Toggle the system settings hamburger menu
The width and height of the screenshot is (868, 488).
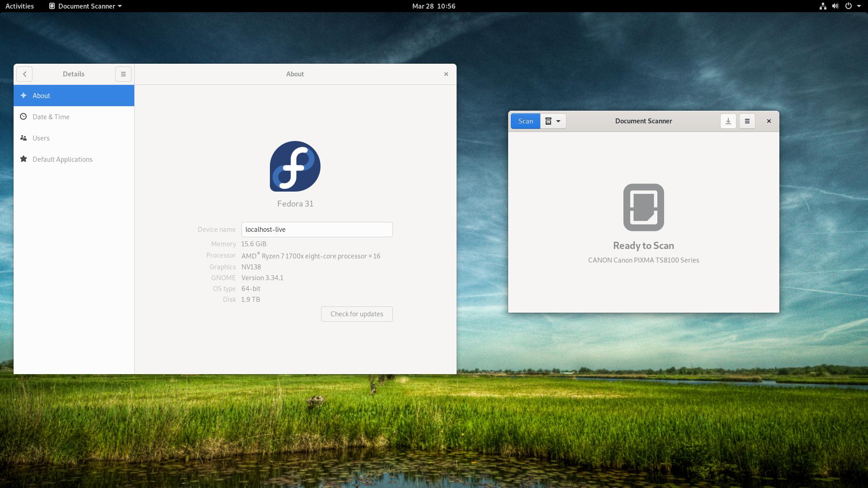click(123, 74)
